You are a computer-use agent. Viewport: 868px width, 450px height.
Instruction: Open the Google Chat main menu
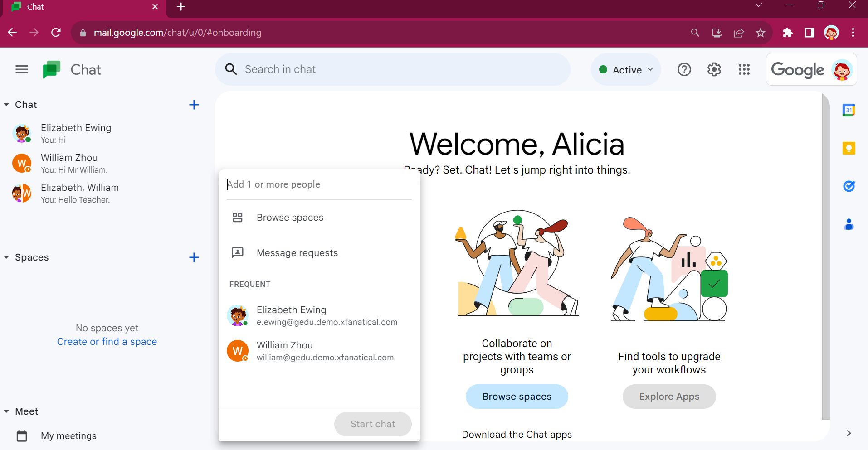pyautogui.click(x=21, y=69)
